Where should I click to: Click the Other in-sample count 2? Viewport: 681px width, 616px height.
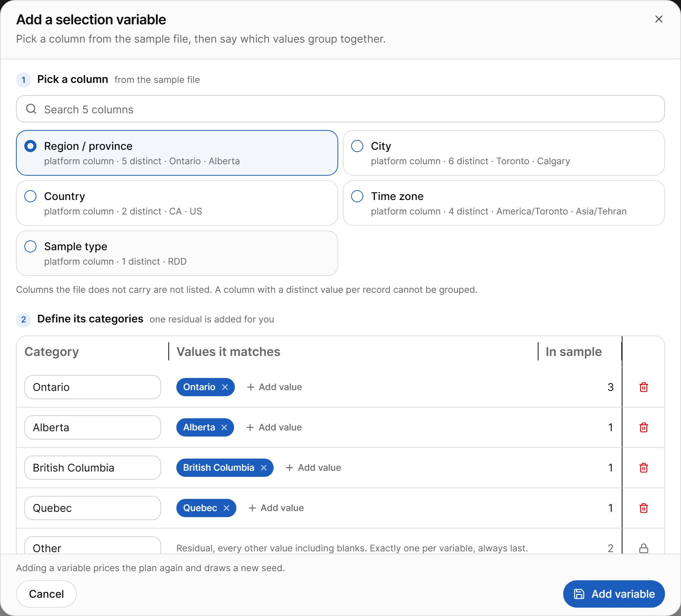click(x=611, y=548)
